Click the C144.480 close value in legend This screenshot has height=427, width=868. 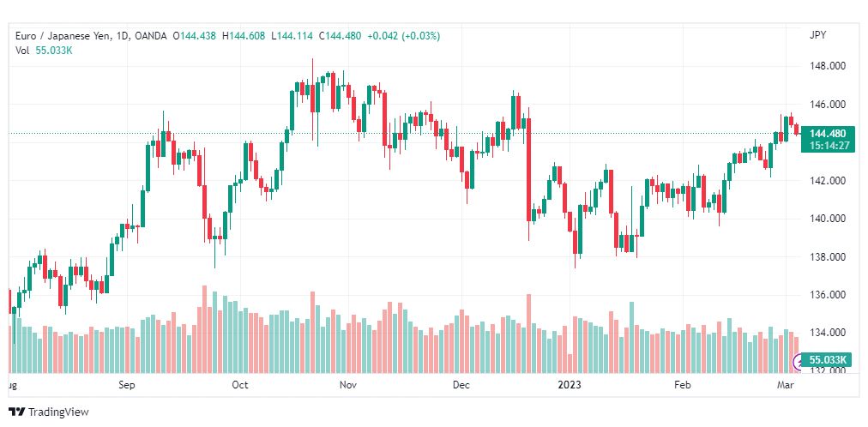click(x=340, y=36)
